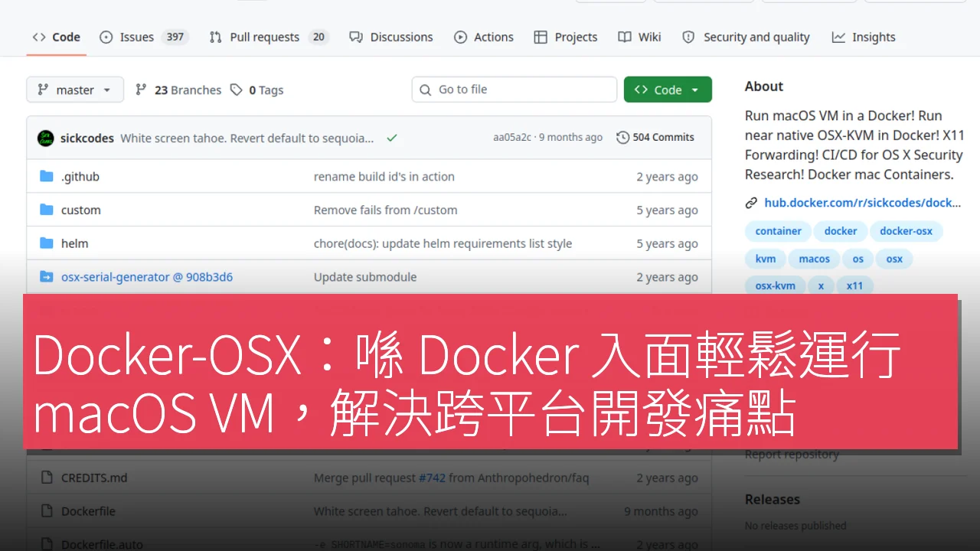Open commit 'rename build id's in action'
Screen dimensions: 980x551
pos(384,177)
